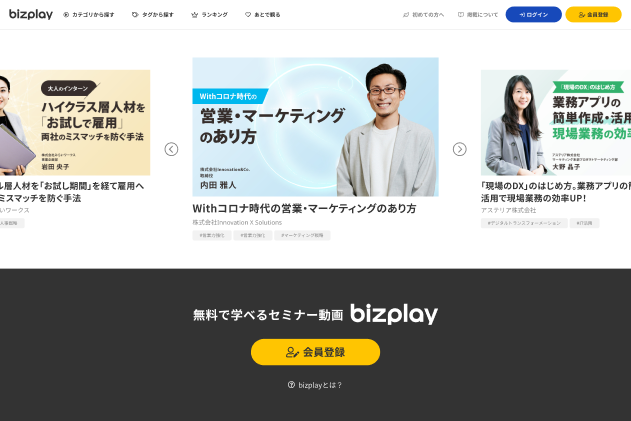Open the 現場のDX seminar thumbnail
631x421 pixels.
point(556,123)
